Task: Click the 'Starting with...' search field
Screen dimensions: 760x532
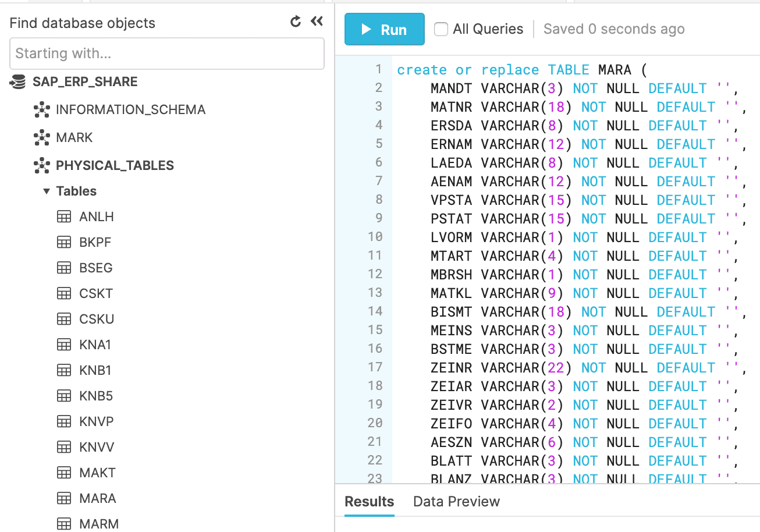Action: (166, 54)
